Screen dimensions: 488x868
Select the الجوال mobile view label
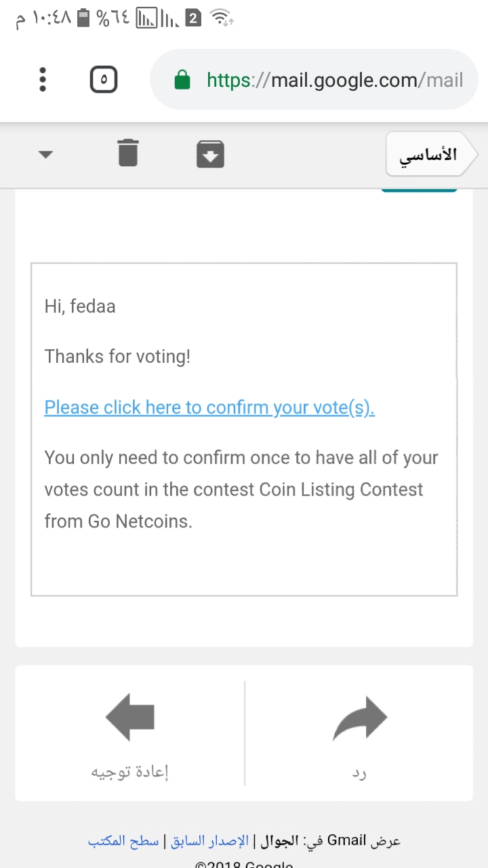pyautogui.click(x=273, y=841)
